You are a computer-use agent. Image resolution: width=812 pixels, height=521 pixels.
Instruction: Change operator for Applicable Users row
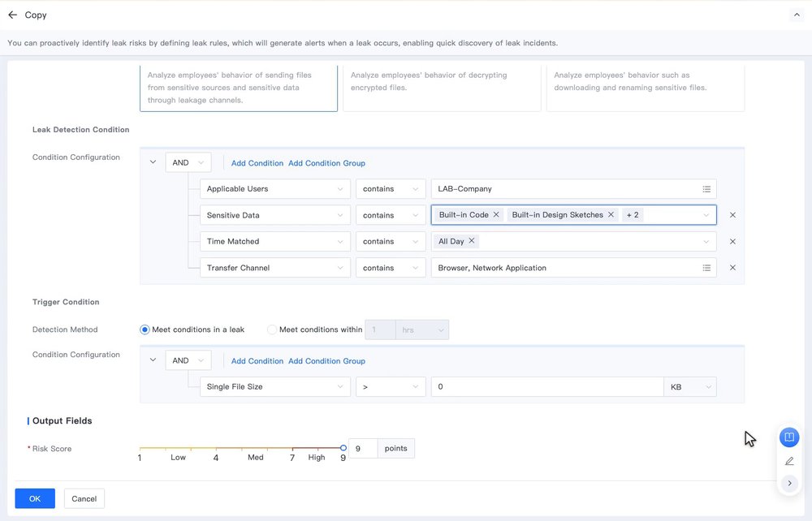click(391, 189)
